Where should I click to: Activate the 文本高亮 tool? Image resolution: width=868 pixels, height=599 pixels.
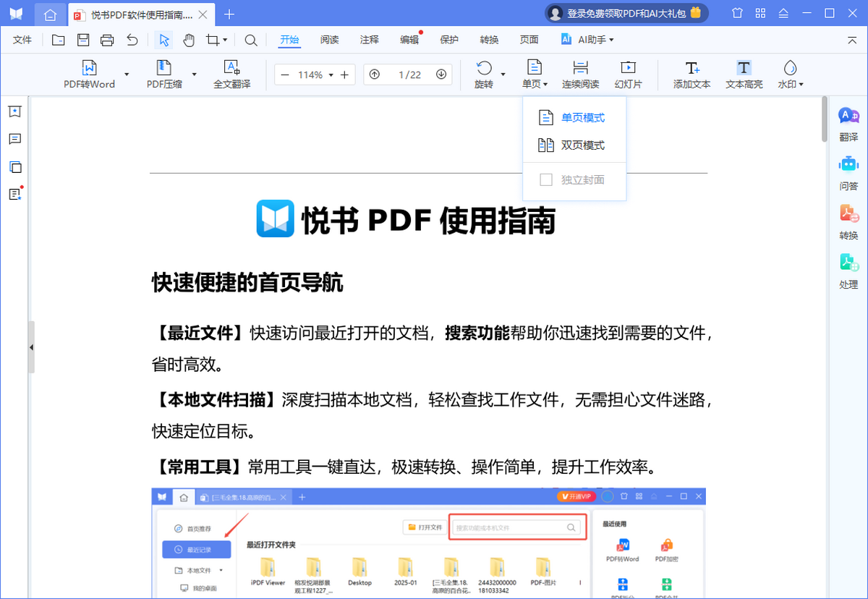[744, 75]
